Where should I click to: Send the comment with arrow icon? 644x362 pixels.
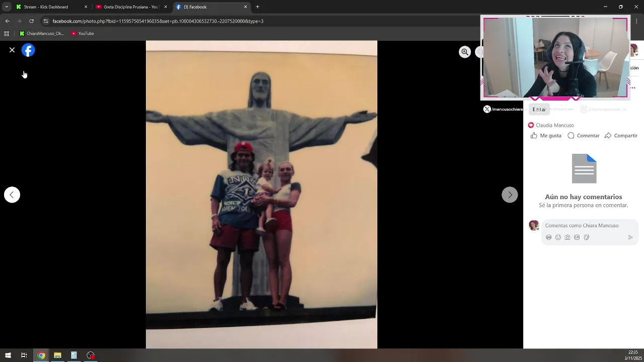[630, 237]
